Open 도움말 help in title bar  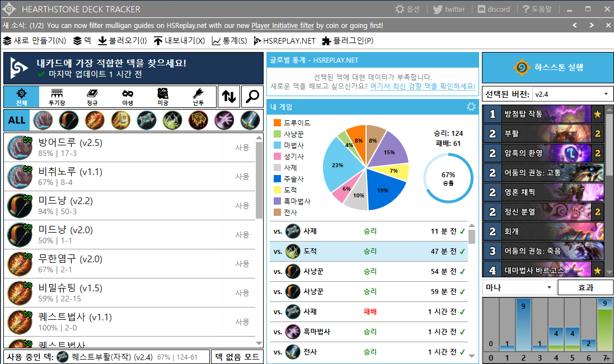tap(537, 9)
